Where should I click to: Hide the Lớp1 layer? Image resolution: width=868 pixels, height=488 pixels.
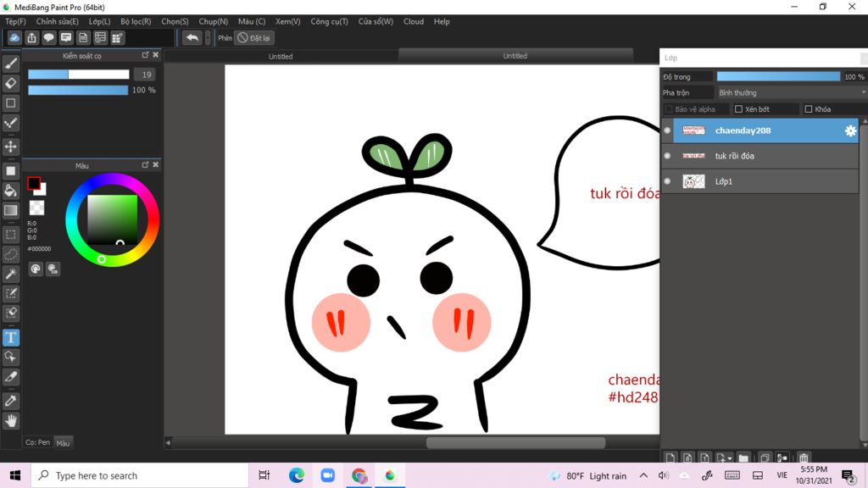tap(667, 181)
